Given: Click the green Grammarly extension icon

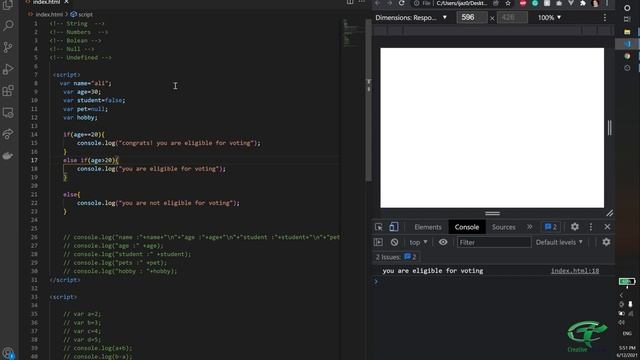Looking at the screenshot, I should point(535,3).
